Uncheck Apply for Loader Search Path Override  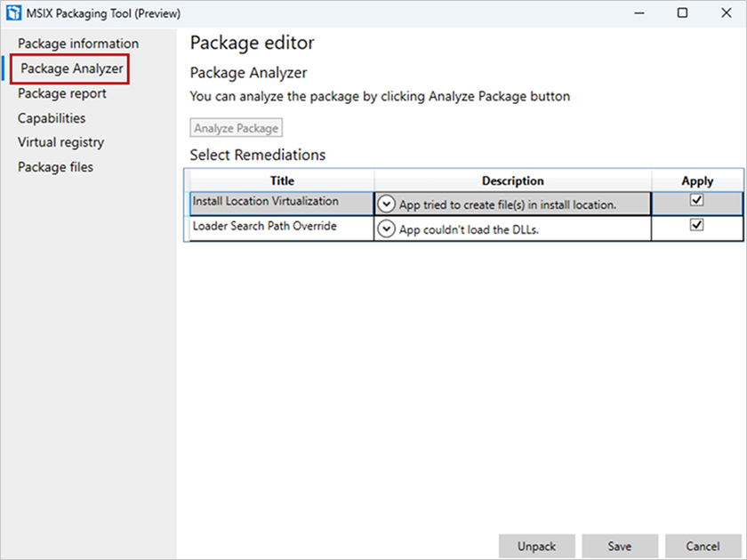[696, 224]
